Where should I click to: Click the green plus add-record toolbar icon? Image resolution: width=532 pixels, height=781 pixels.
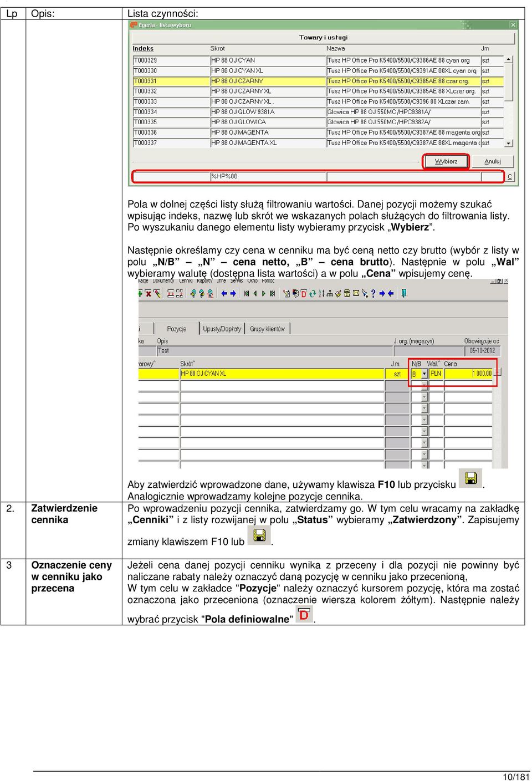pos(140,294)
